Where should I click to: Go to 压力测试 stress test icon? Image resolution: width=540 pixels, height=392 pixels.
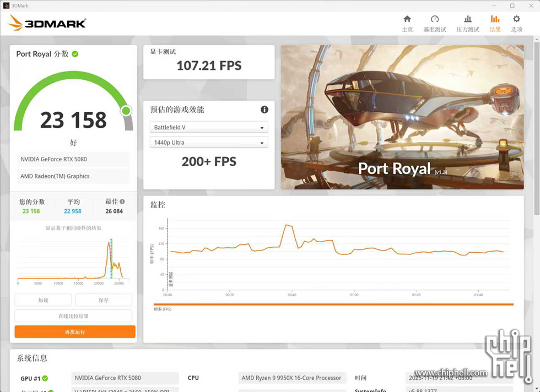(x=467, y=20)
